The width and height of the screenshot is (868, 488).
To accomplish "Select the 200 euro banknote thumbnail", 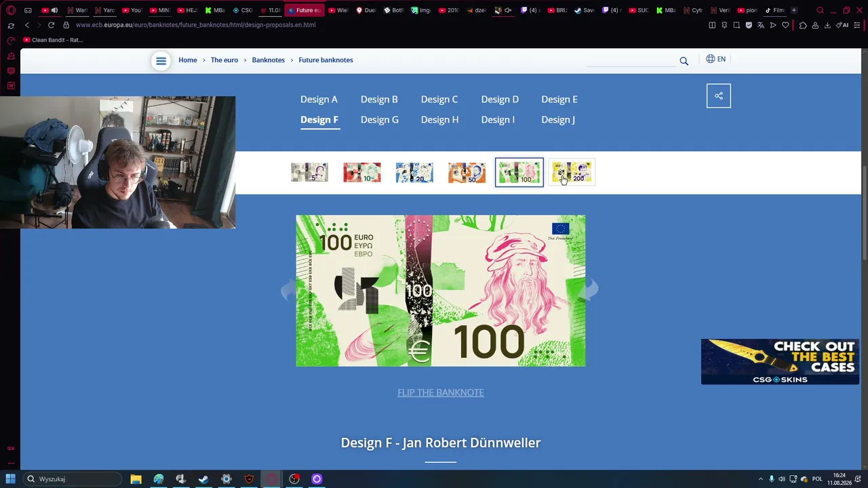I will [572, 172].
